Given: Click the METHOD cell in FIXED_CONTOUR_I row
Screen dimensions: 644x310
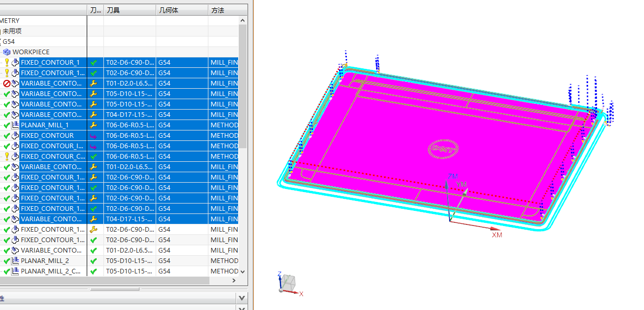Looking at the screenshot, I should point(224,146).
